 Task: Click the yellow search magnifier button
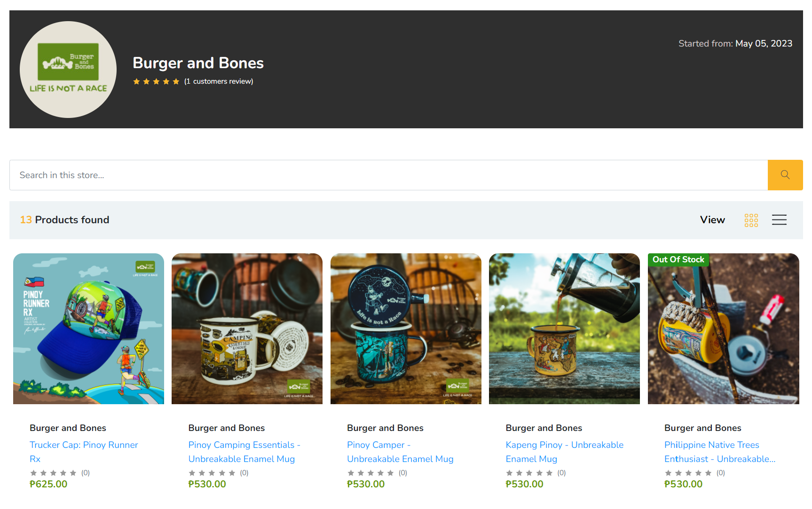(785, 175)
